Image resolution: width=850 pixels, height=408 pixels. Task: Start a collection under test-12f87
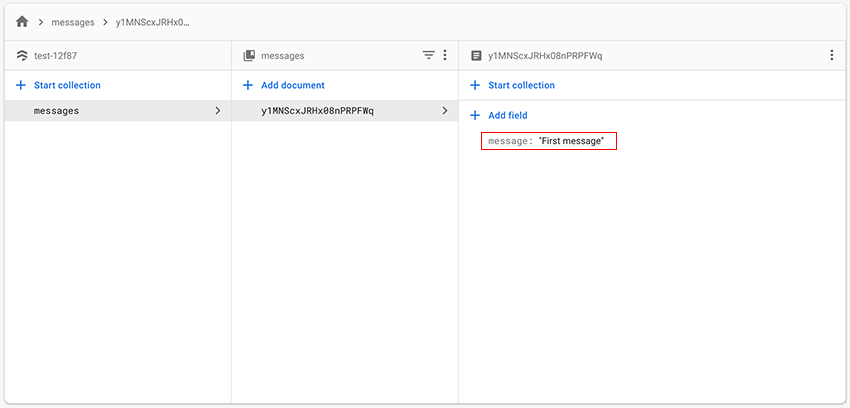click(x=66, y=86)
